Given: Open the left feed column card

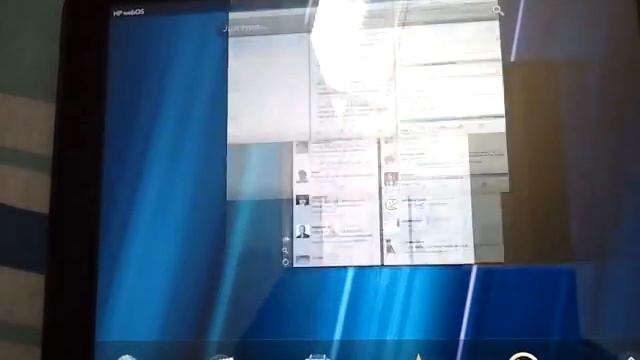Looking at the screenshot, I should 337,203.
